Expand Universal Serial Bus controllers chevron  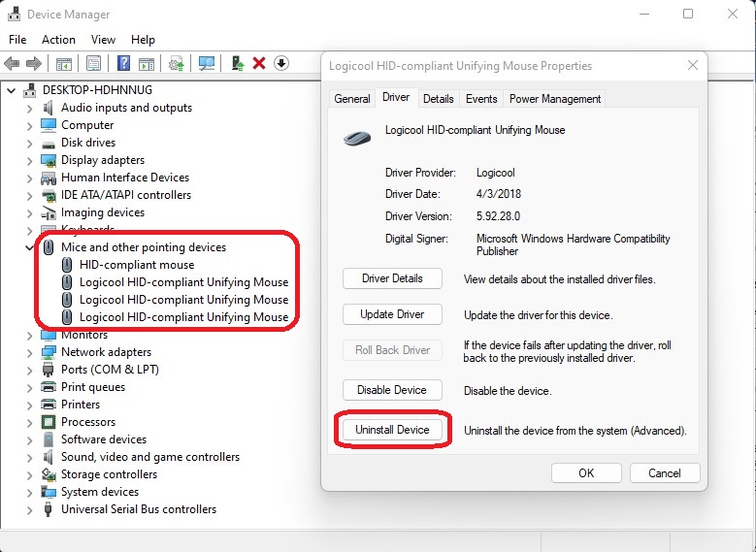pyautogui.click(x=30, y=510)
